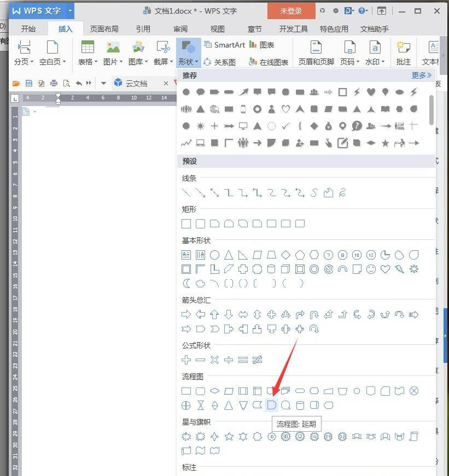Image resolution: width=449 pixels, height=476 pixels.
Task: Switch to the 视图 view tab
Action: (x=218, y=29)
